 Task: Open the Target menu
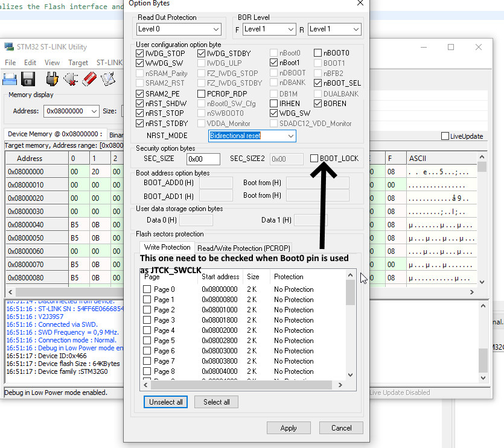78,63
